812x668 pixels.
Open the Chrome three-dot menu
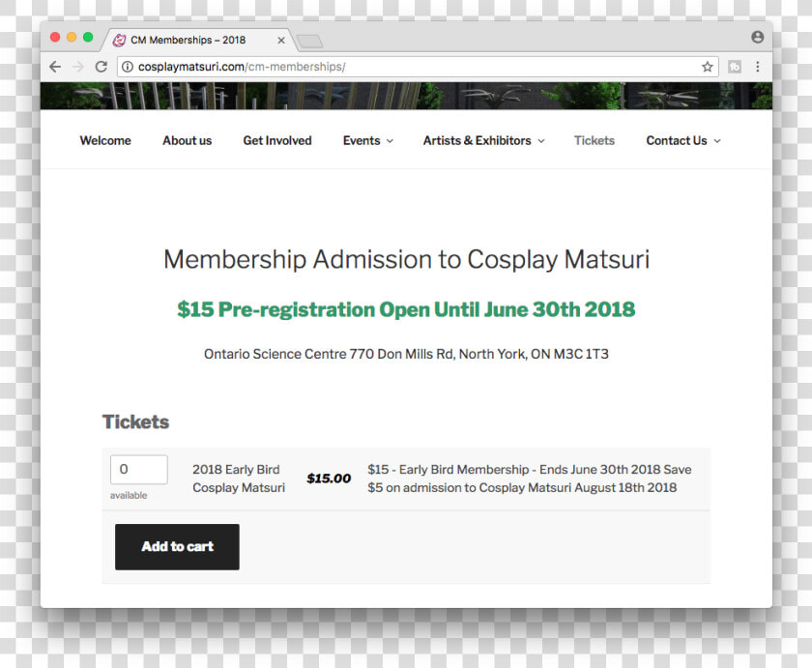758,67
